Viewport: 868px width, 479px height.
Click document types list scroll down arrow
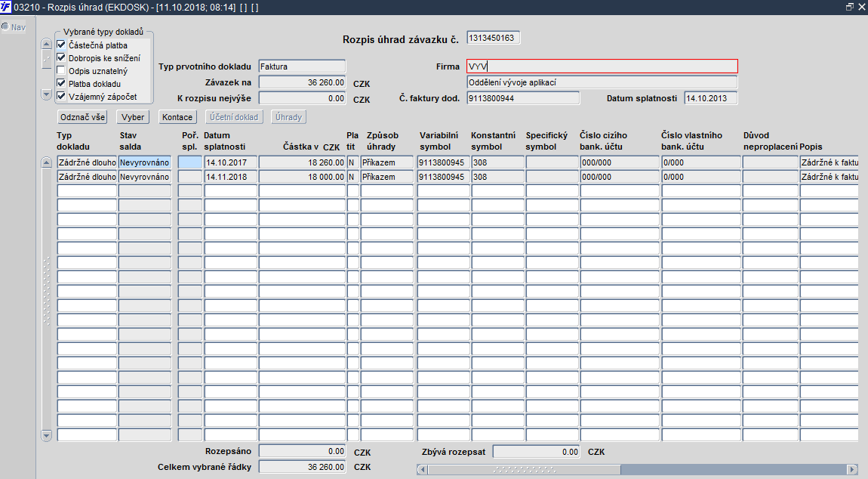(x=47, y=94)
